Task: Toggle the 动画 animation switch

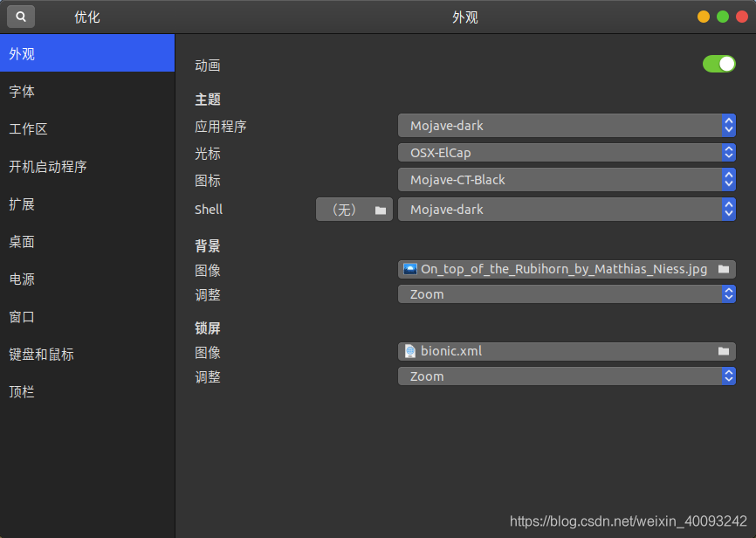Action: point(718,64)
